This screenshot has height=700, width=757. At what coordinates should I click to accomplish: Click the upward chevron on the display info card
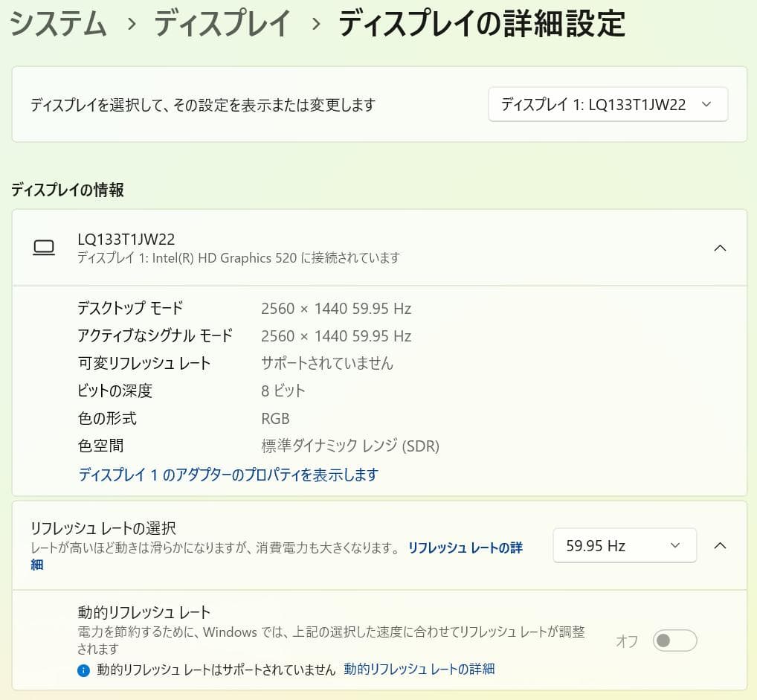click(720, 248)
